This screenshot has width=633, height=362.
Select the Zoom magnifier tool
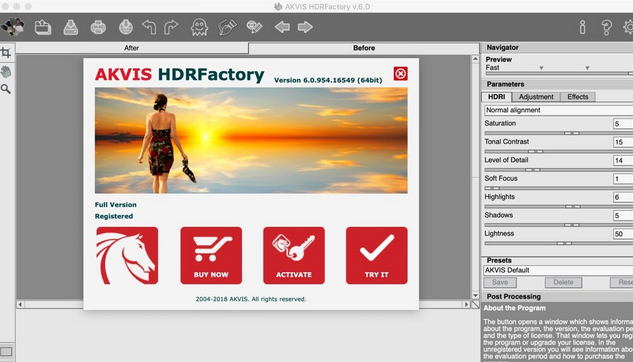[6, 89]
